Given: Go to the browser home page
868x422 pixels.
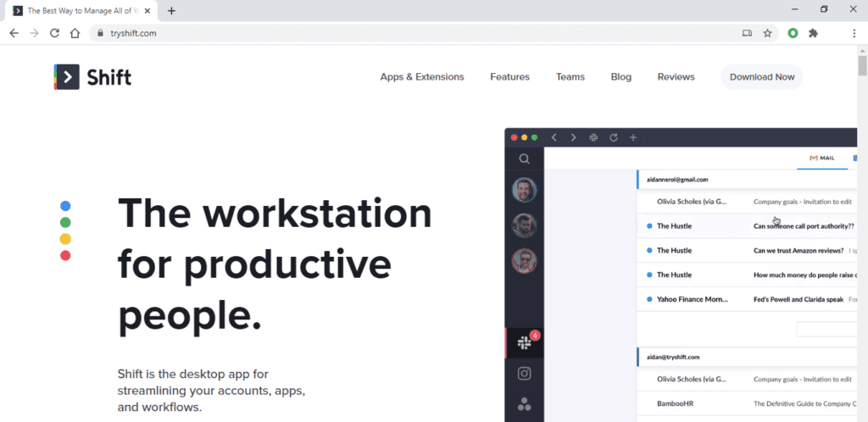Looking at the screenshot, I should (75, 33).
